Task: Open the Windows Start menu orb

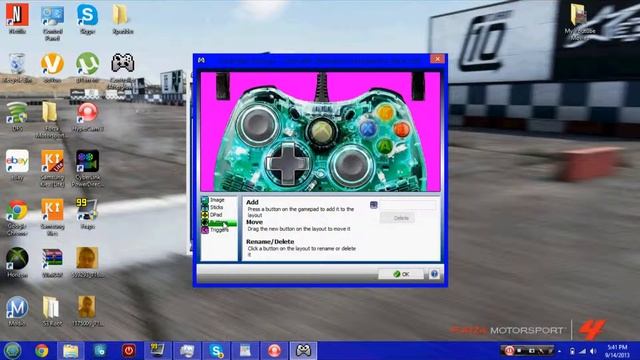Action: (x=13, y=351)
